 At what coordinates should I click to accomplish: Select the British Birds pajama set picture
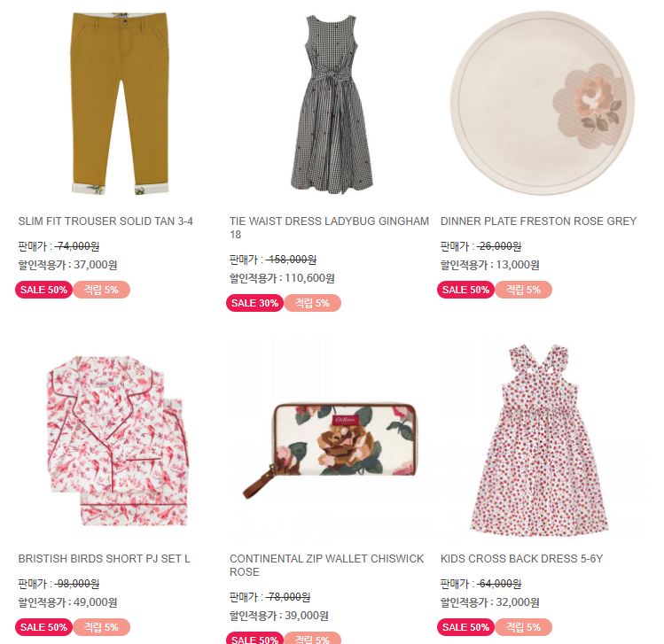118,441
